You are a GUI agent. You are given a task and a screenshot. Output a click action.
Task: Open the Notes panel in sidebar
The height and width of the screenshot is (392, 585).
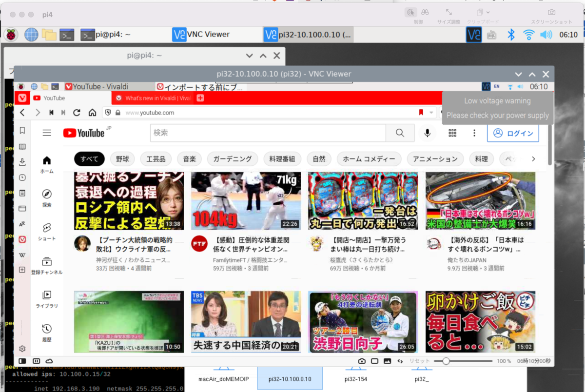[22, 193]
